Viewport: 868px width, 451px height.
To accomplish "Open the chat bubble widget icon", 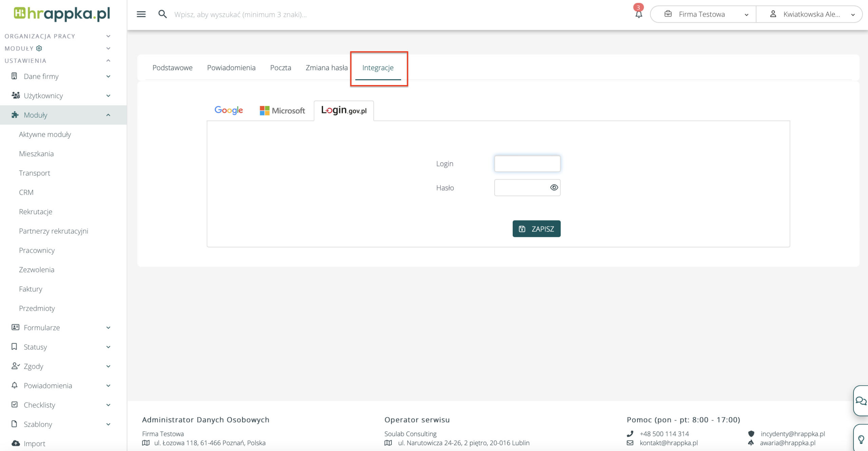I will pyautogui.click(x=861, y=401).
